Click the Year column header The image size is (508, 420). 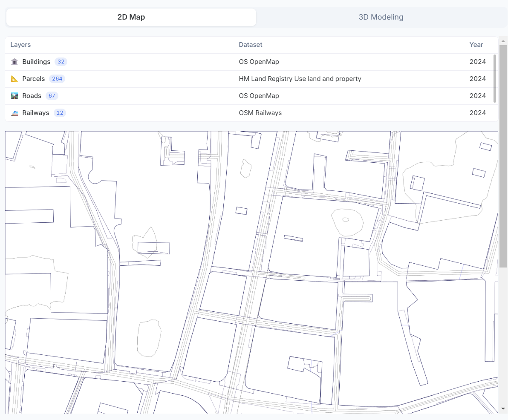point(476,45)
